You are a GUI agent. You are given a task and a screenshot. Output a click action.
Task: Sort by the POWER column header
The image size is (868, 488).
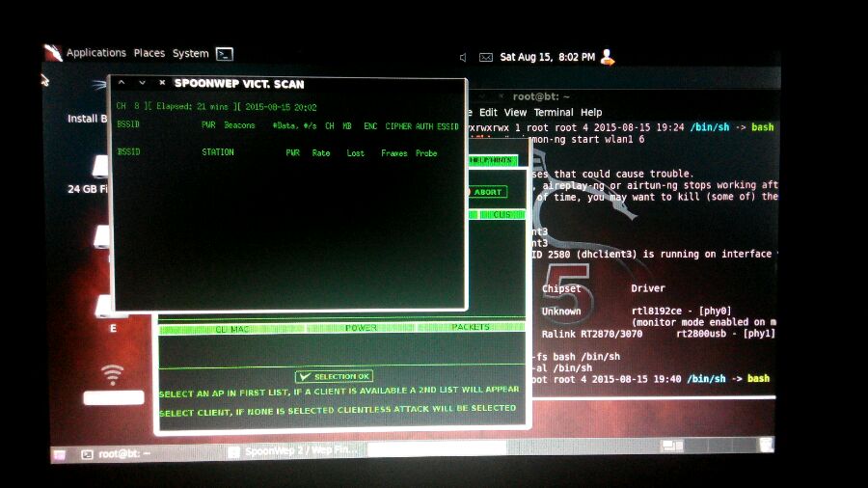click(361, 328)
